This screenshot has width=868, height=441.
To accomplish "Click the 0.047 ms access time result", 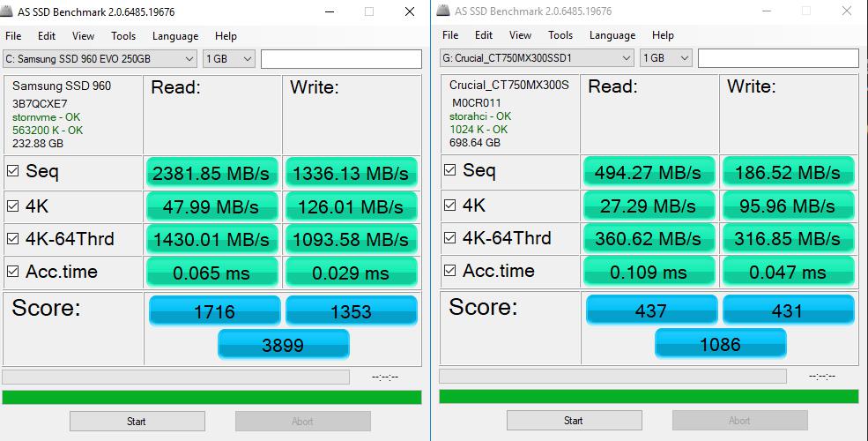I will pos(789,272).
